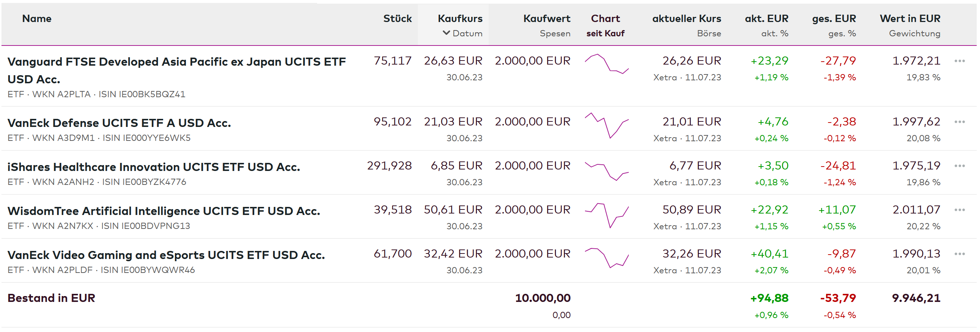980x332 pixels.
Task: Open more options for VanEck Defense row
Action: tap(959, 122)
